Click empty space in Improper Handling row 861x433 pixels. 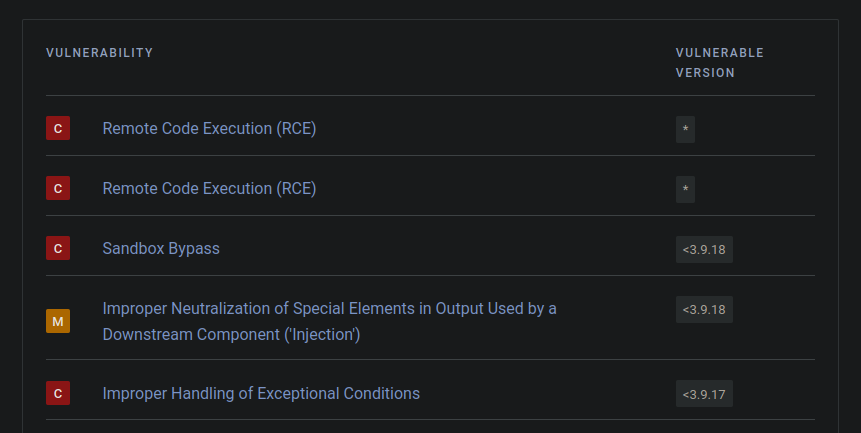click(550, 394)
